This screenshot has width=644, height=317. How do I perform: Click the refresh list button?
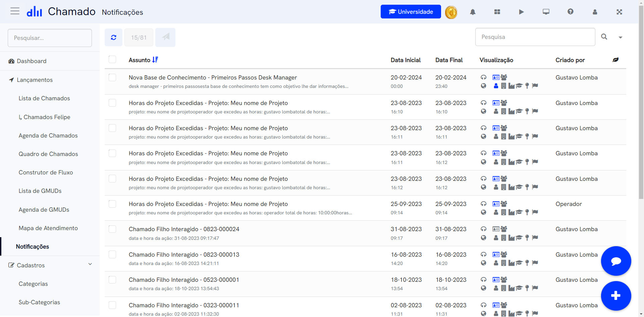coord(113,37)
